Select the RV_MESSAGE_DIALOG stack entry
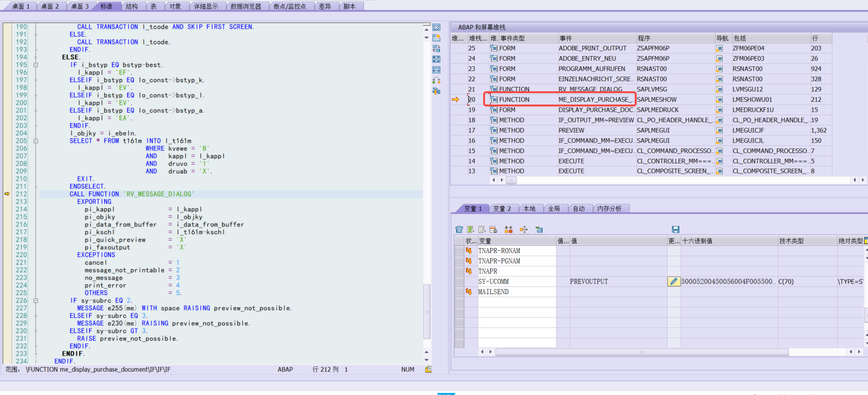Screen dimensions: 868x395 coord(590,89)
